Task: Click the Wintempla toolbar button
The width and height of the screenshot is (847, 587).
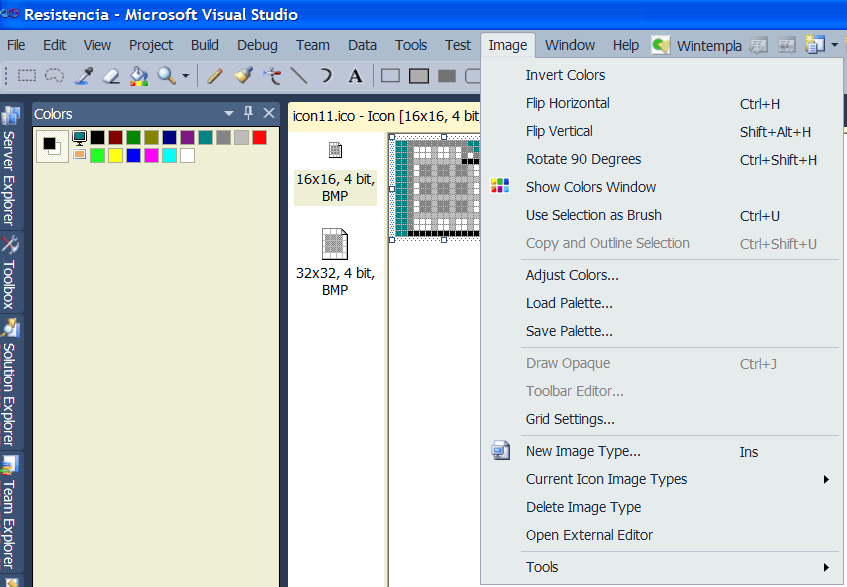Action: click(x=697, y=46)
